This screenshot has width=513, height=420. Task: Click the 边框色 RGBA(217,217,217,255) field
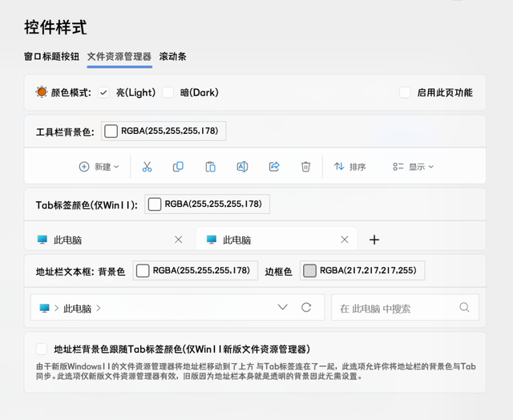[362, 270]
